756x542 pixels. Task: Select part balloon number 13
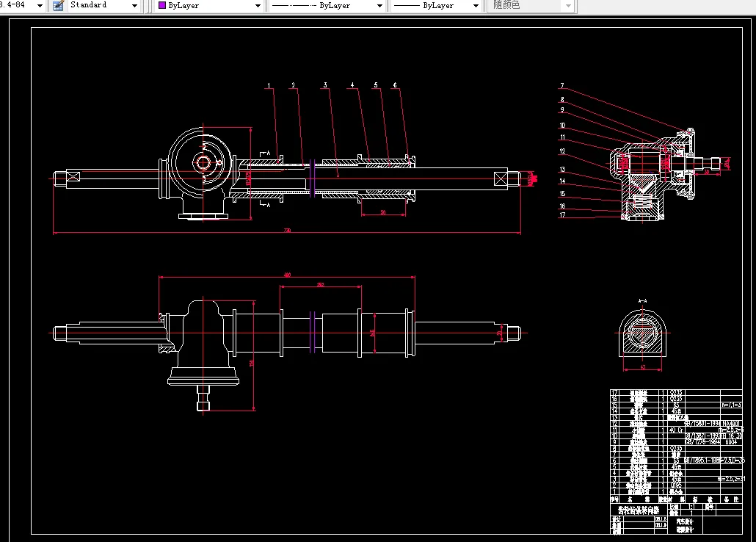[562, 170]
